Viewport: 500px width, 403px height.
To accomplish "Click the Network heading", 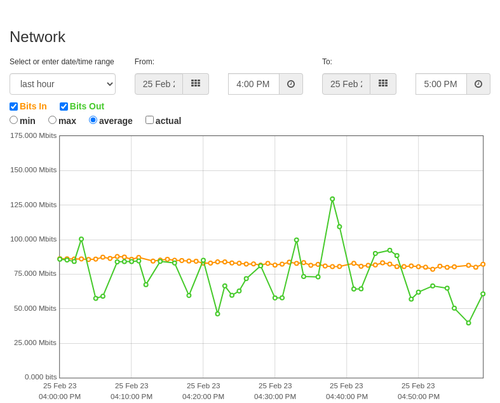I will click(37, 37).
